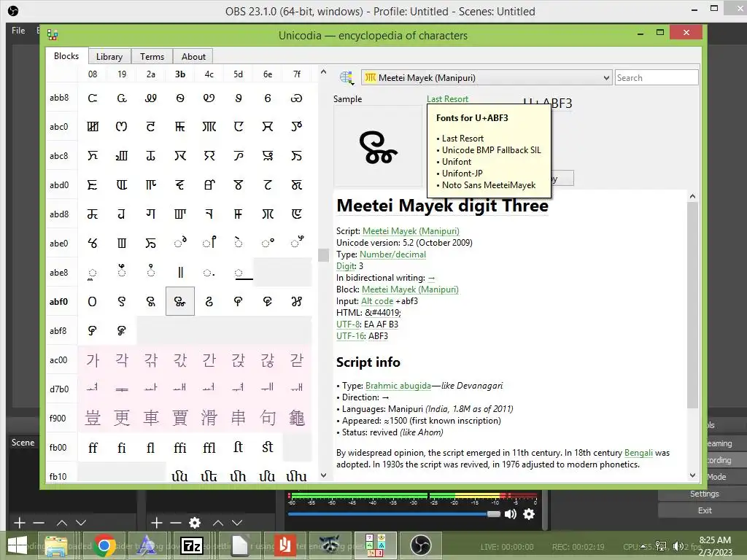Launch File Explorer from the taskbar
This screenshot has width=747, height=560.
[x=55, y=545]
